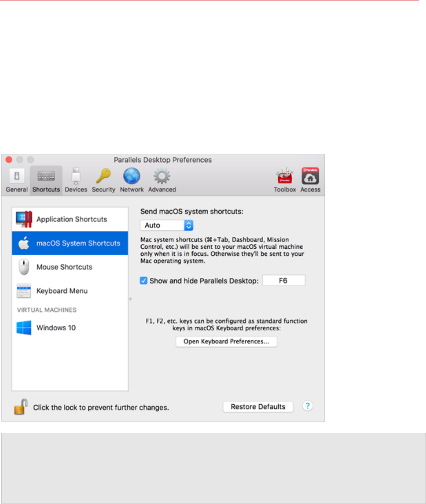Click the sidebar split divider handle
The width and height of the screenshot is (426, 504).
click(130, 299)
